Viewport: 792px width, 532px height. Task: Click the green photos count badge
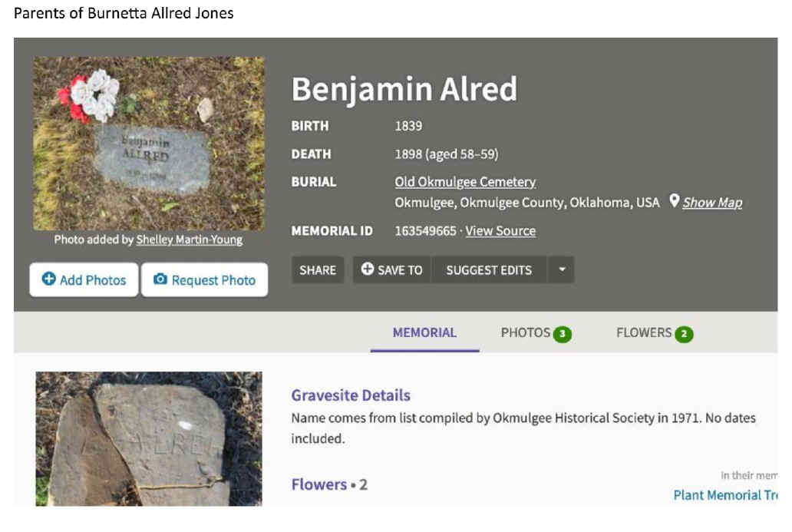[563, 334]
